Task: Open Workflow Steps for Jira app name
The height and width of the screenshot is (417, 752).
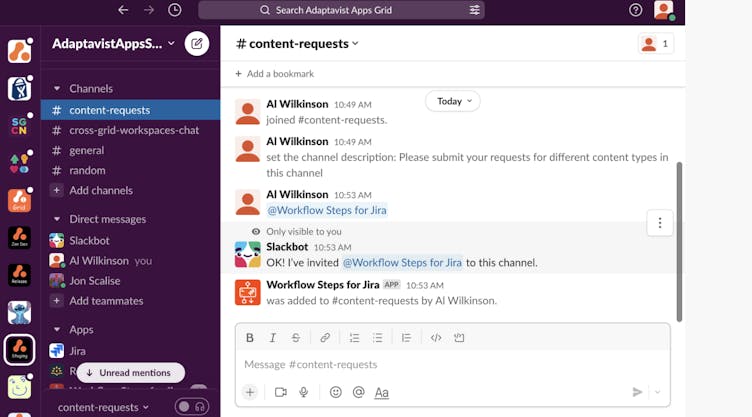Action: (323, 285)
